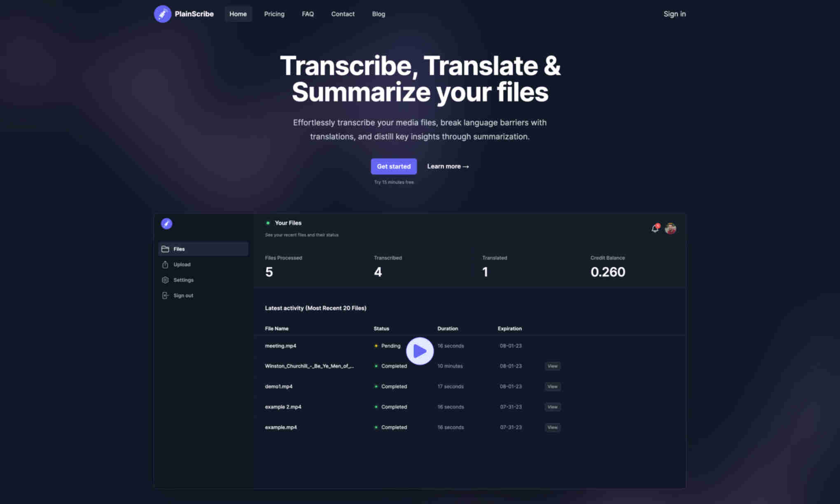This screenshot has height=504, width=840.
Task: Open the Contact page link
Action: 343,14
